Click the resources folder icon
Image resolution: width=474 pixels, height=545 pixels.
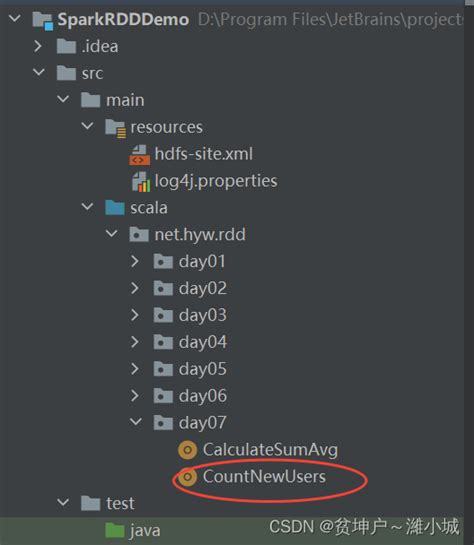point(116,128)
